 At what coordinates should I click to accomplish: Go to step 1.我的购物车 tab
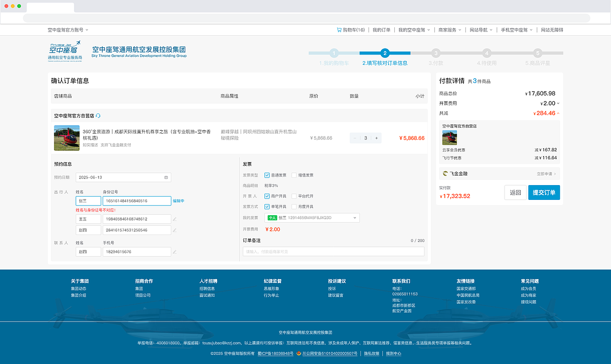pos(334,58)
